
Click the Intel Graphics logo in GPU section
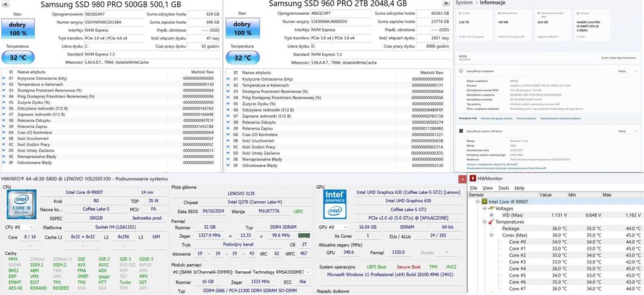tap(335, 204)
